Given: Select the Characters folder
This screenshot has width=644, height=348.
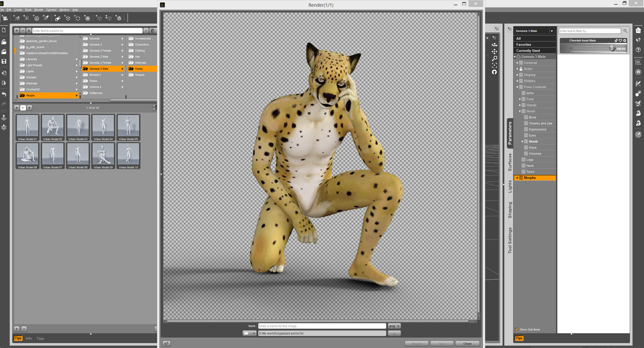Looking at the screenshot, I should point(142,45).
